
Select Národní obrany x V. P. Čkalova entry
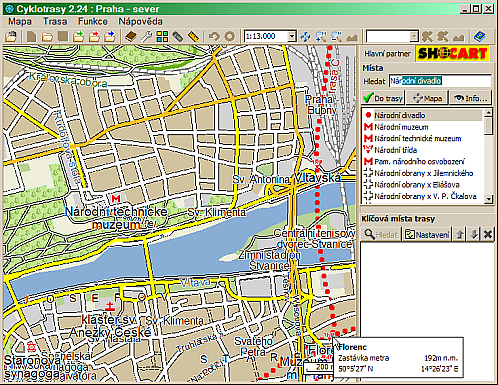(423, 196)
